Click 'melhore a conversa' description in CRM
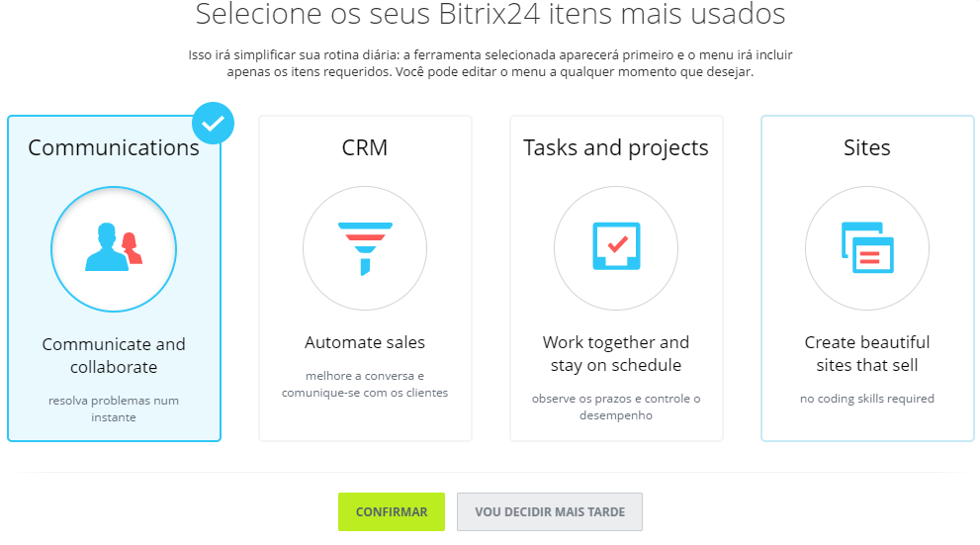This screenshot has width=980, height=545. [365, 385]
